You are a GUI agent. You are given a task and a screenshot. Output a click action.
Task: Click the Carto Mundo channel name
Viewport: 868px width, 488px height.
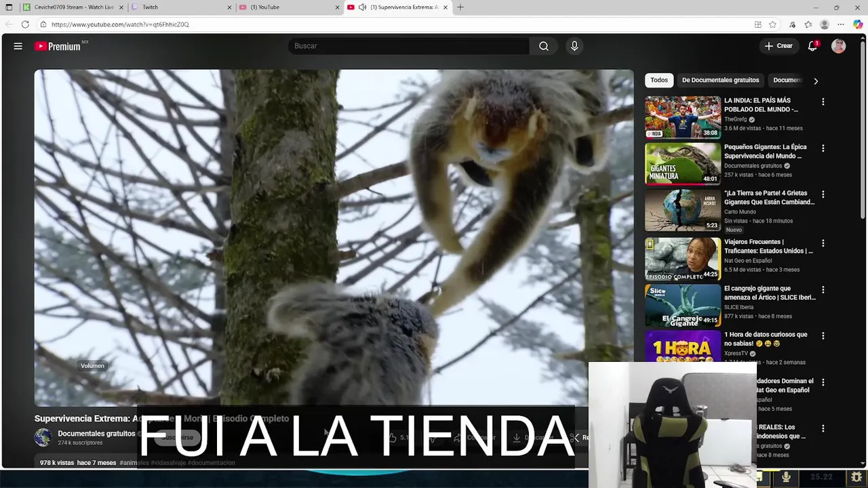pos(740,212)
